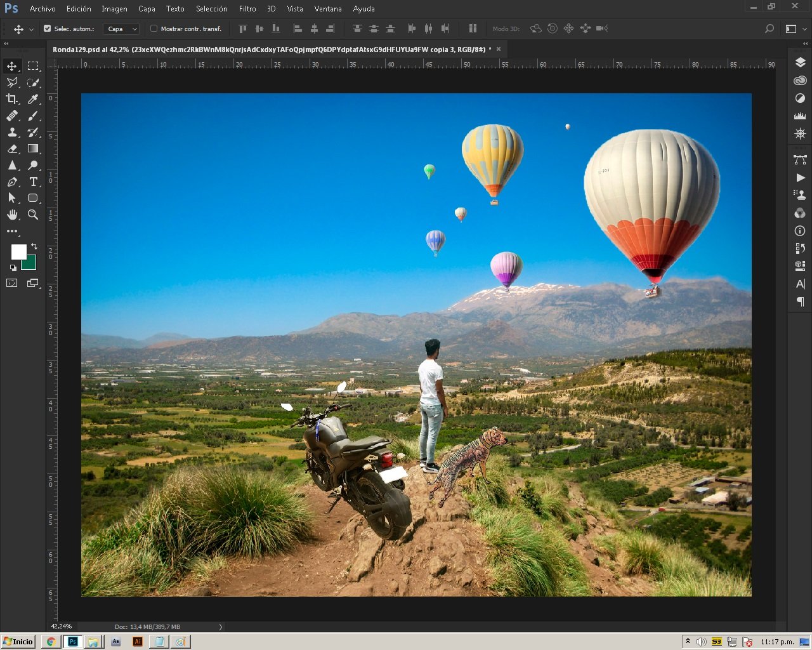Reset default foreground and background colors
Viewport: 812px width, 650px height.
[x=13, y=267]
